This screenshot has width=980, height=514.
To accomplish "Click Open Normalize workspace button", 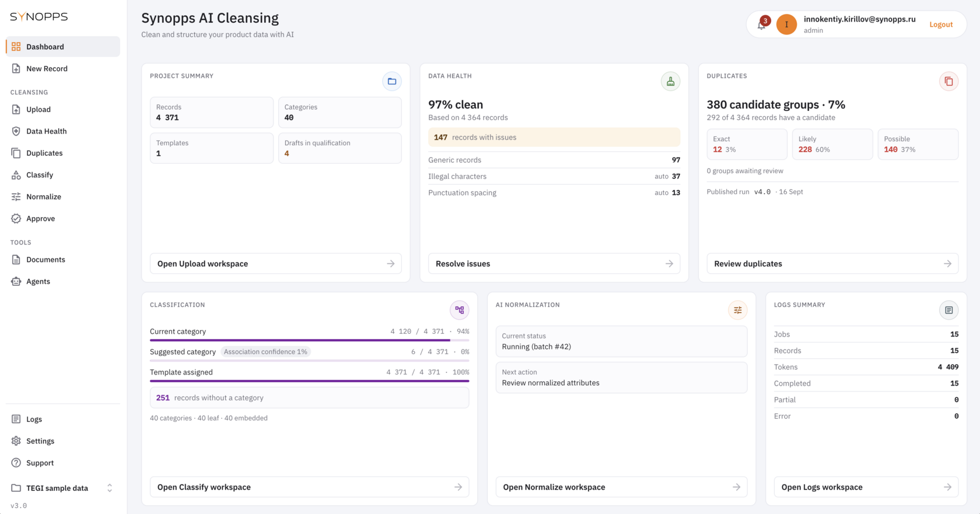I will tap(621, 487).
